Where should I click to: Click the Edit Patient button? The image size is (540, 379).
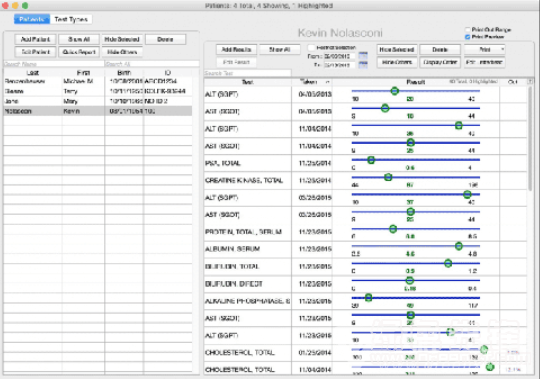pyautogui.click(x=35, y=52)
